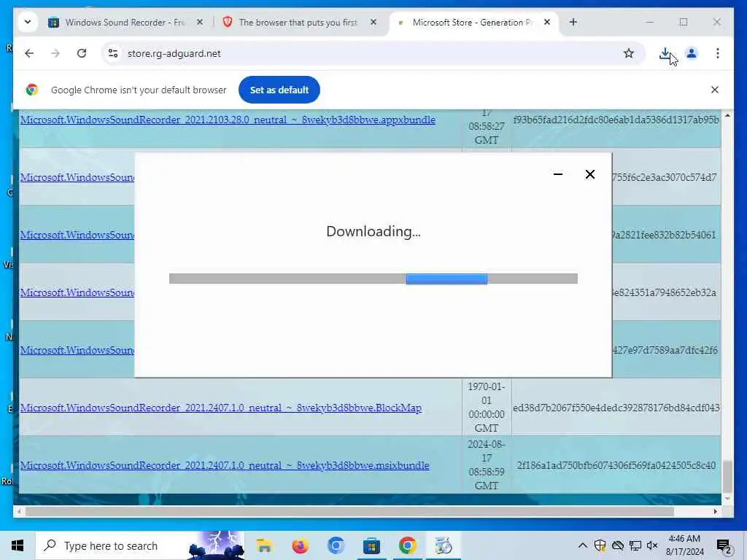Screen dimensions: 747x560
Task: Click taskbar search box
Action: pyautogui.click(x=139, y=545)
